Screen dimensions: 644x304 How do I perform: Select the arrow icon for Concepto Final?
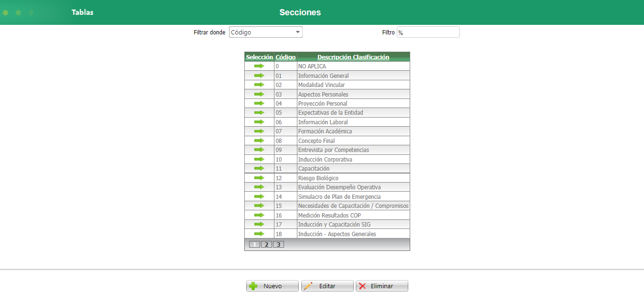click(x=259, y=141)
